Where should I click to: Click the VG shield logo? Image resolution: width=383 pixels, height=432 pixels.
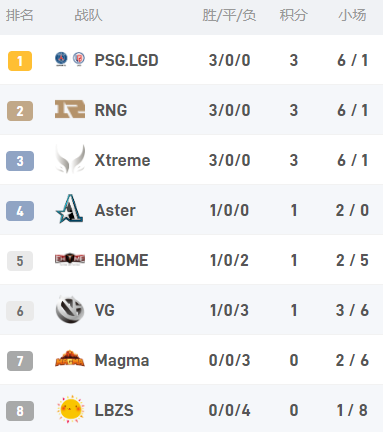pos(70,309)
